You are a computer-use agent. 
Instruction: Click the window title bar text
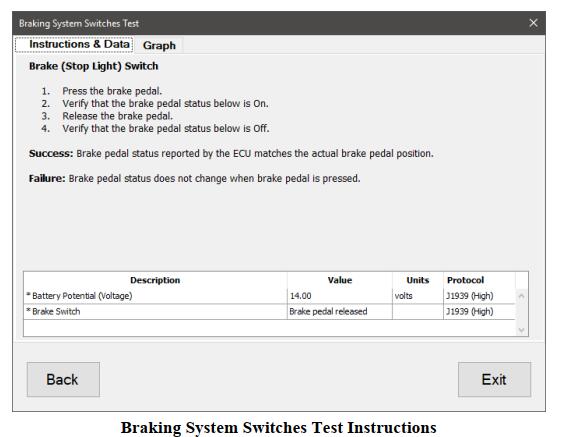(x=79, y=24)
